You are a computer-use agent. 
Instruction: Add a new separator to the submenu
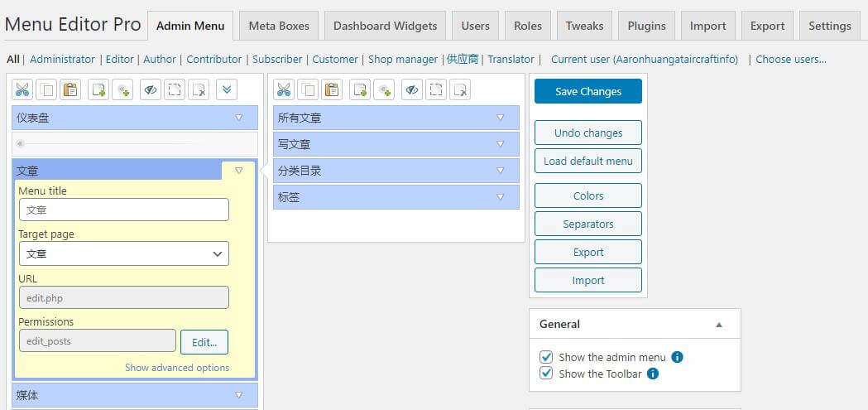point(384,89)
